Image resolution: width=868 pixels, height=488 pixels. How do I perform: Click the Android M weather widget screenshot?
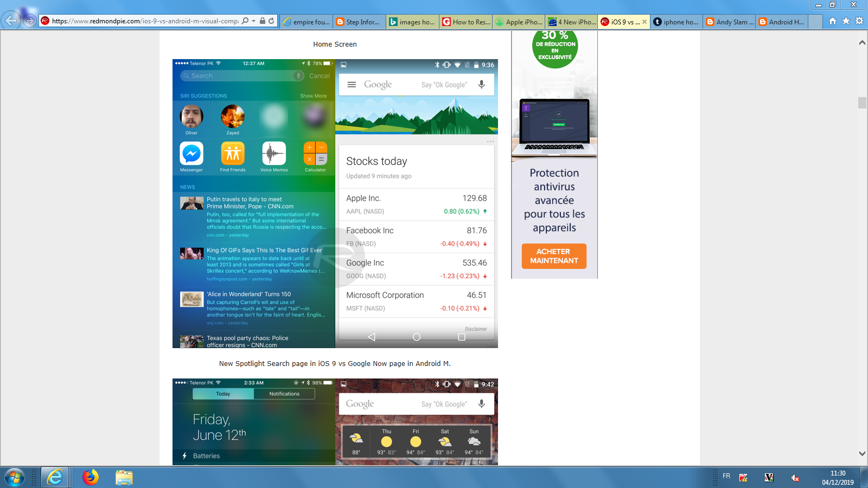coord(417,422)
